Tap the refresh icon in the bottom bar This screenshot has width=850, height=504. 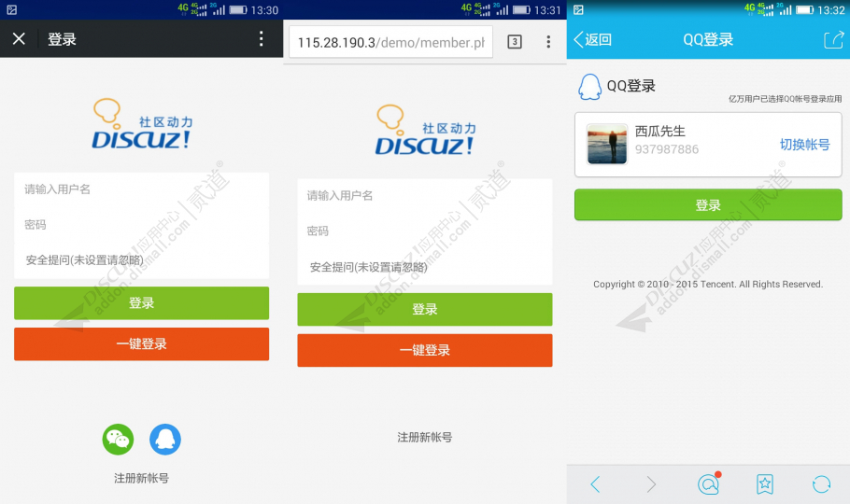[x=821, y=483]
